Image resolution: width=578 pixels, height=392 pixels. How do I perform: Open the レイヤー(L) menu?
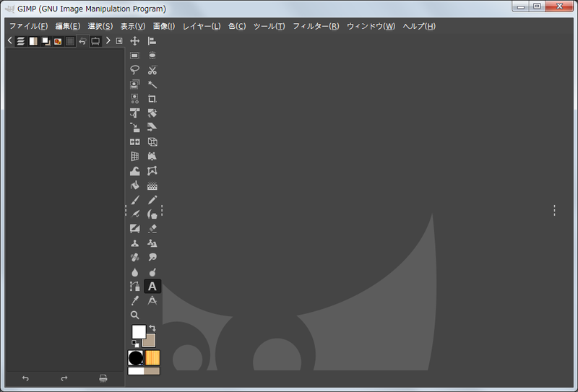coord(202,26)
